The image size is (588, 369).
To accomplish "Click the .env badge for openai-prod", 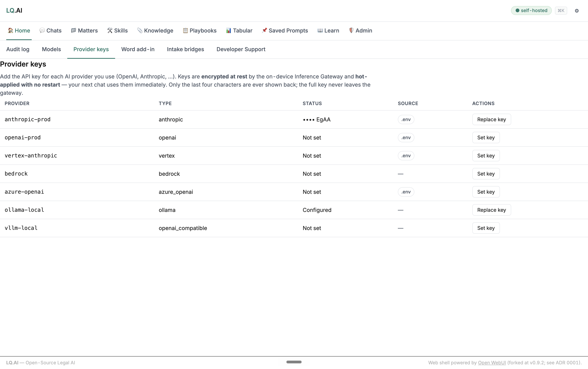I will coord(406,137).
